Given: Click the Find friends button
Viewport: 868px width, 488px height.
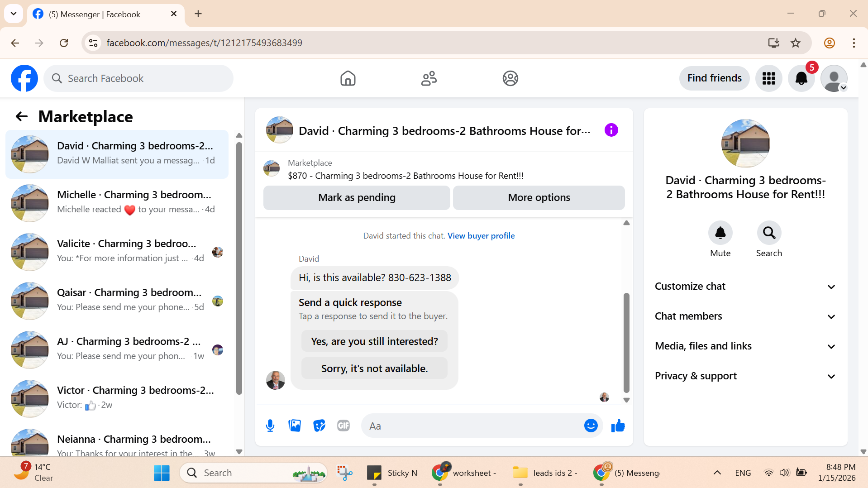Looking at the screenshot, I should click(714, 78).
